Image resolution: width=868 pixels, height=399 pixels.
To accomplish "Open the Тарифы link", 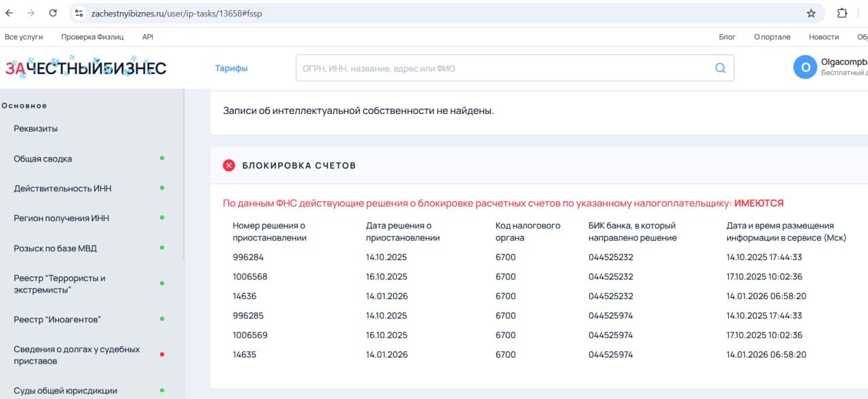I will (x=231, y=68).
